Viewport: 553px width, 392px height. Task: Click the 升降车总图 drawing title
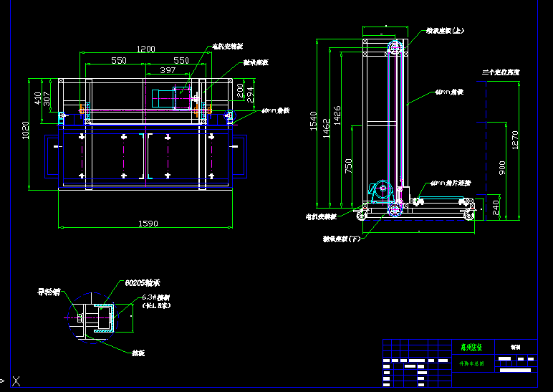click(x=471, y=363)
